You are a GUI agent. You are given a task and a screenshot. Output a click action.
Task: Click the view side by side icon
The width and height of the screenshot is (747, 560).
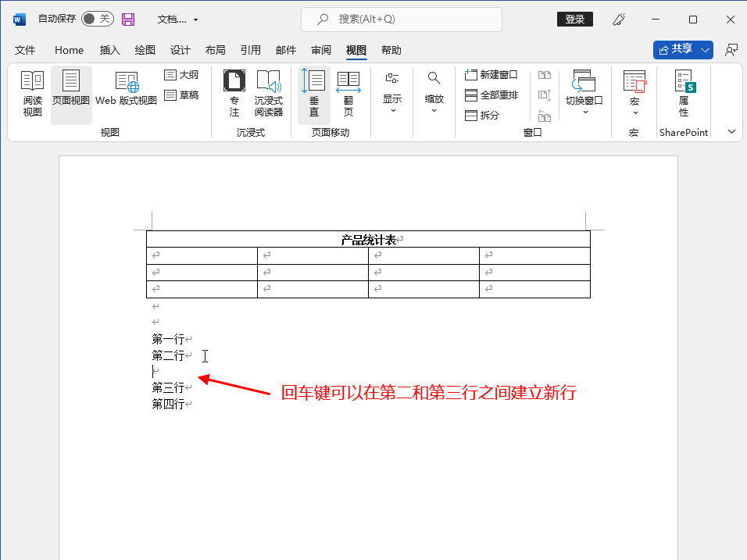point(545,75)
